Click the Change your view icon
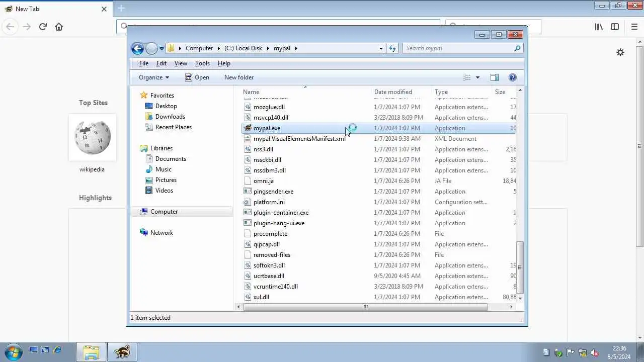644x362 pixels. [x=467, y=77]
